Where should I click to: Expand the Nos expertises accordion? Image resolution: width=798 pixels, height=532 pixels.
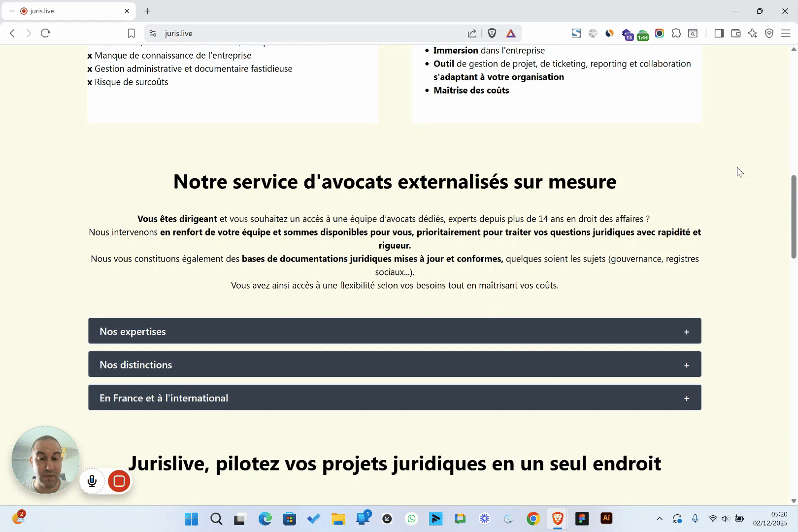395,331
